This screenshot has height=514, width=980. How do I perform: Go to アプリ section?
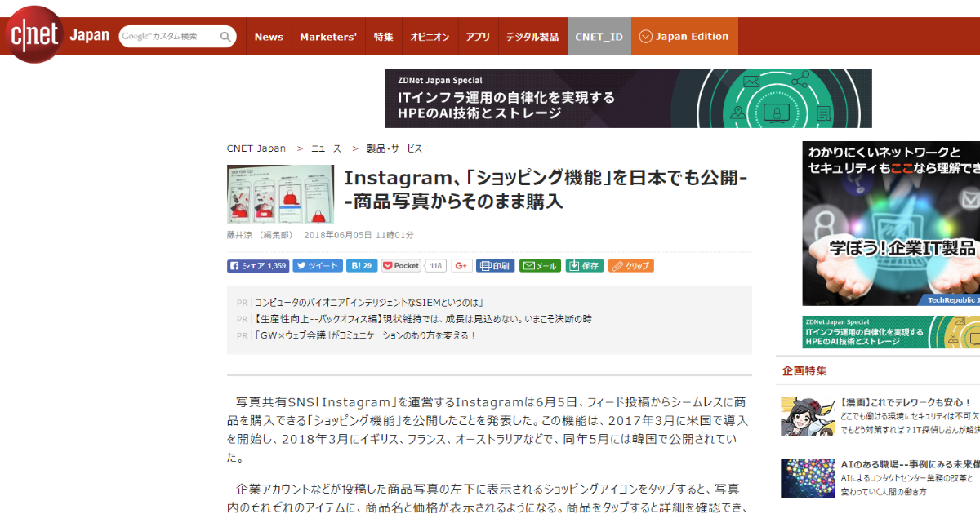click(x=478, y=37)
